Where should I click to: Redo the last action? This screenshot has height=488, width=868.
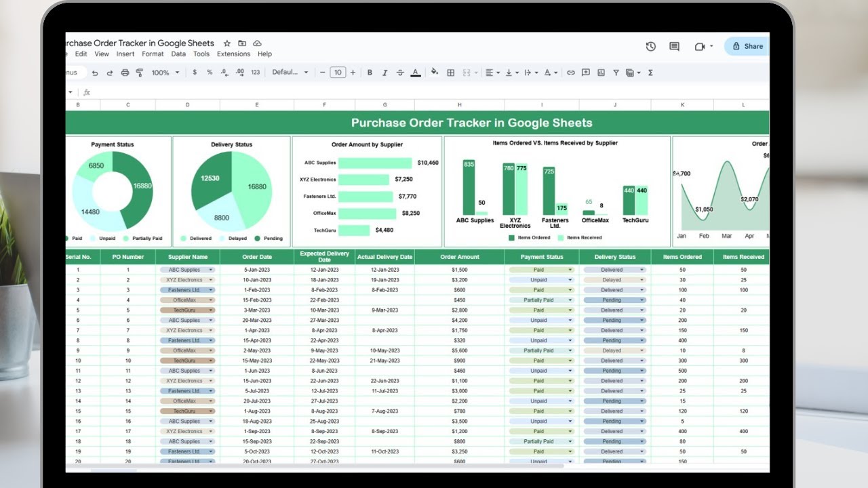click(110, 73)
